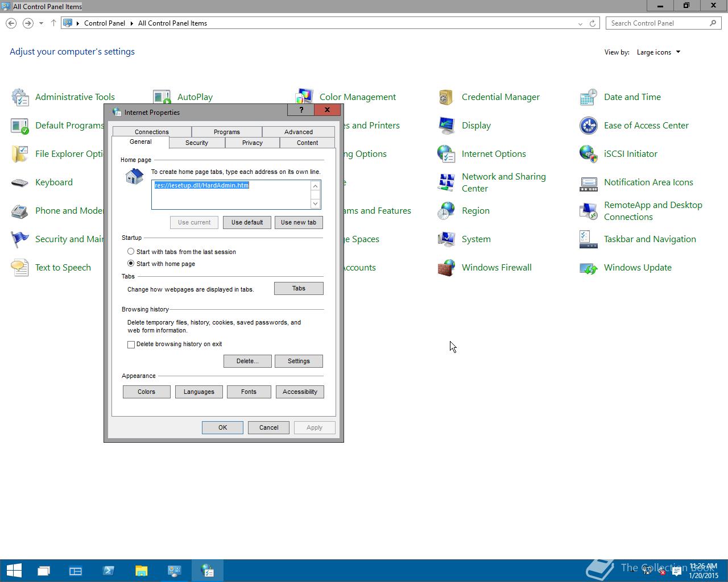The height and width of the screenshot is (582, 728).
Task: Select Start with tabs from last session
Action: point(131,251)
